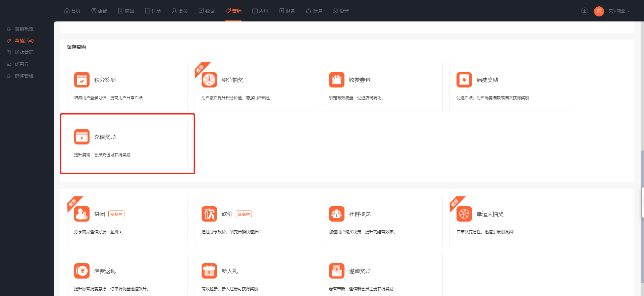Open the 邀请奖励 card title

click(x=360, y=271)
